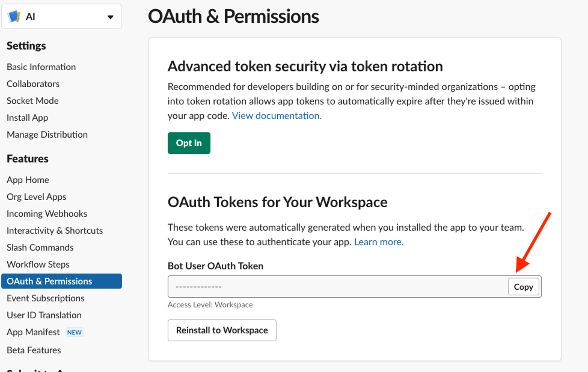This screenshot has height=372, width=588.
Task: Open App Manifest page
Action: point(33,332)
